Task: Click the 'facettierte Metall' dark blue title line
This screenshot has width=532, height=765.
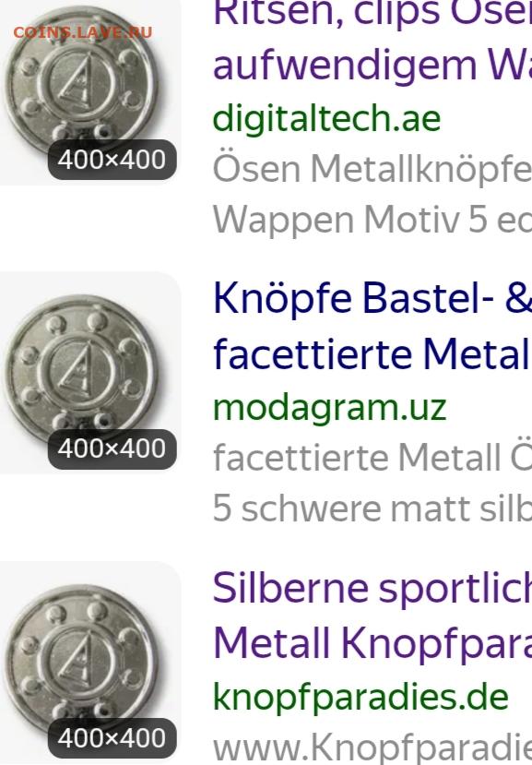Action: (372, 354)
